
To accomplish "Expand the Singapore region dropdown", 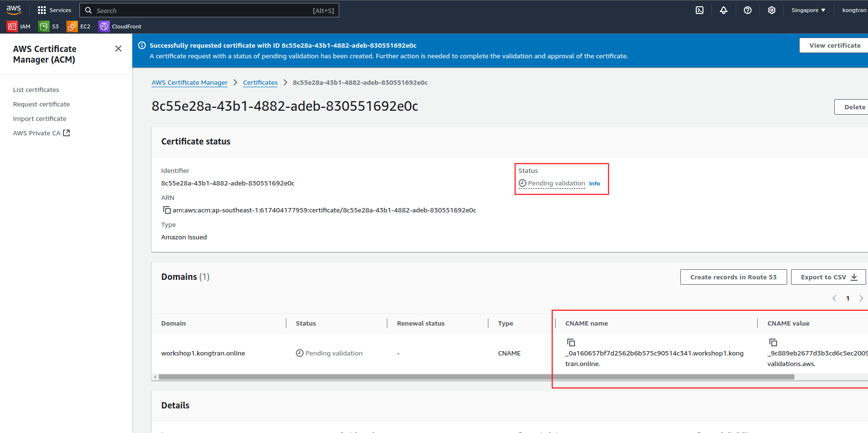I will pos(808,10).
